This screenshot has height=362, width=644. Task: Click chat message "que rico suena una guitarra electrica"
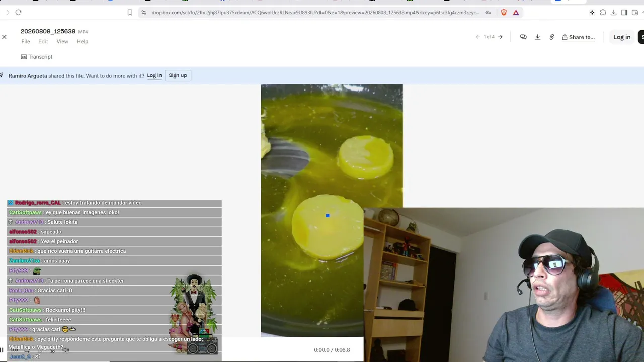coord(82,251)
